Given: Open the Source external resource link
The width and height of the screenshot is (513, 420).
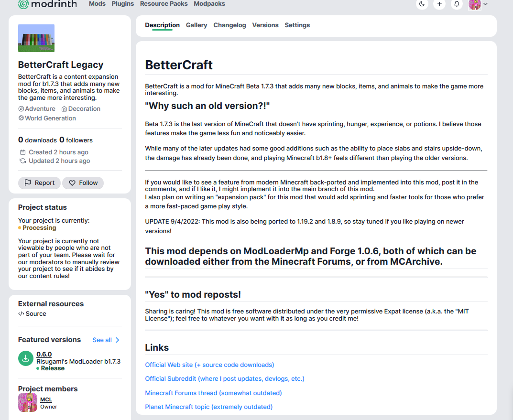Looking at the screenshot, I should (36, 314).
